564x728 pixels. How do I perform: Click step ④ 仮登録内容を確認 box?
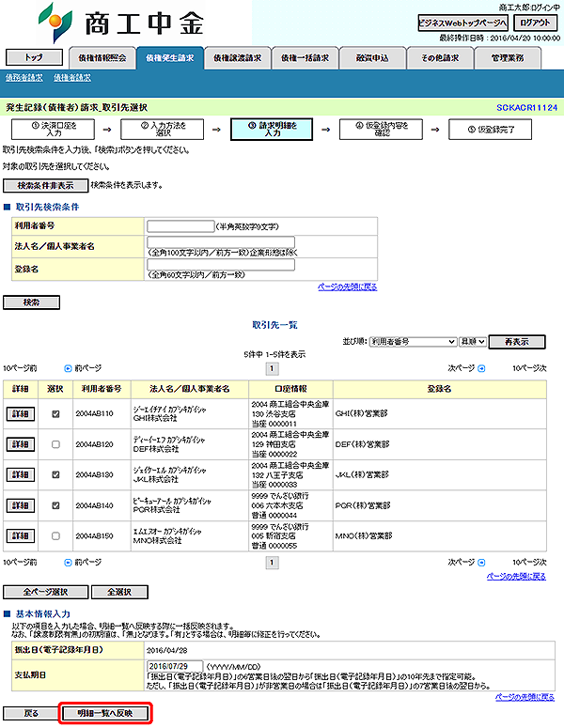381,129
